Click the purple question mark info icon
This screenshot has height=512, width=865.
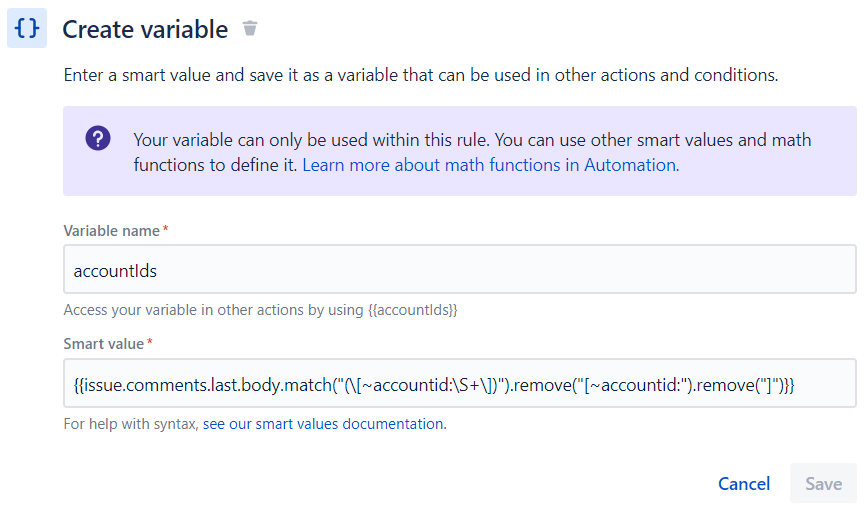coord(98,138)
